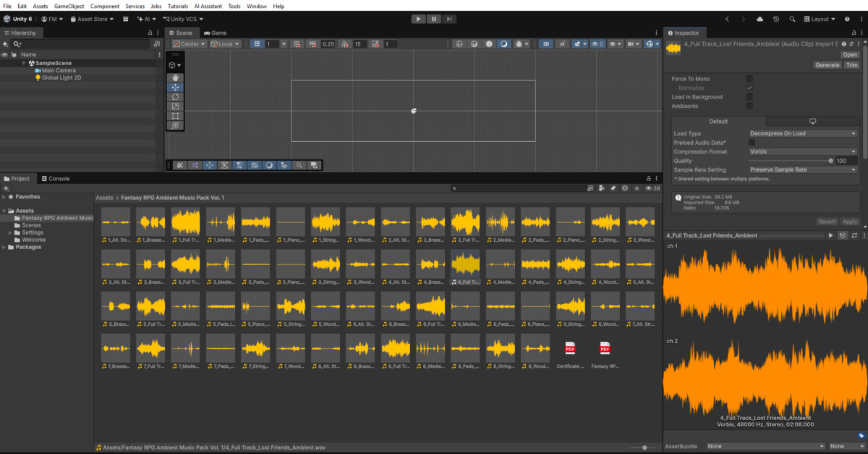Click the Generate button in Inspector

click(x=827, y=65)
